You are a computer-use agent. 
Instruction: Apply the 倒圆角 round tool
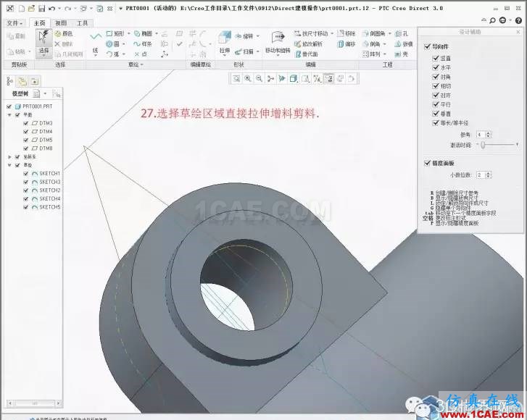click(x=374, y=33)
